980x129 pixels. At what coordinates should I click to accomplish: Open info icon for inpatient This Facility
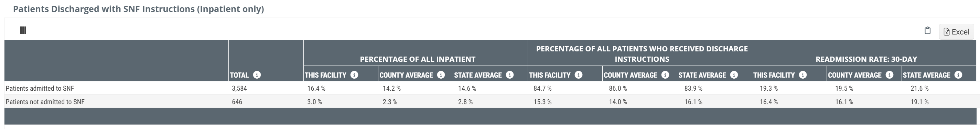pyautogui.click(x=354, y=75)
